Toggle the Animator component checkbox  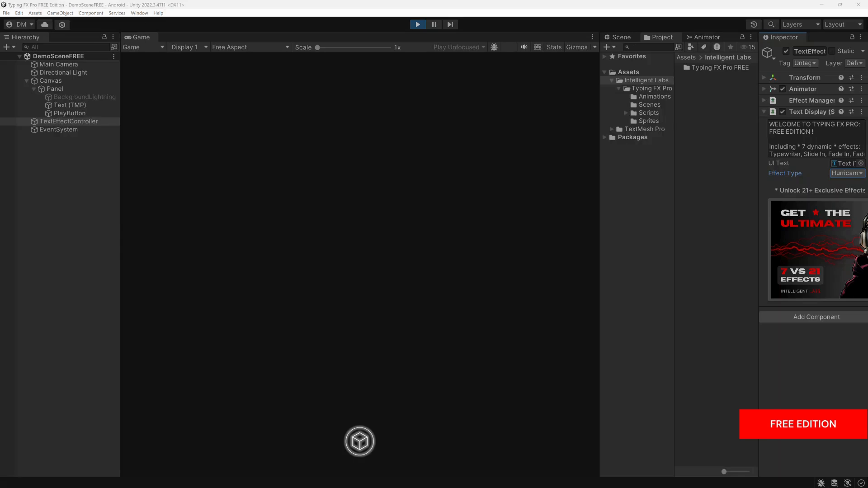782,89
